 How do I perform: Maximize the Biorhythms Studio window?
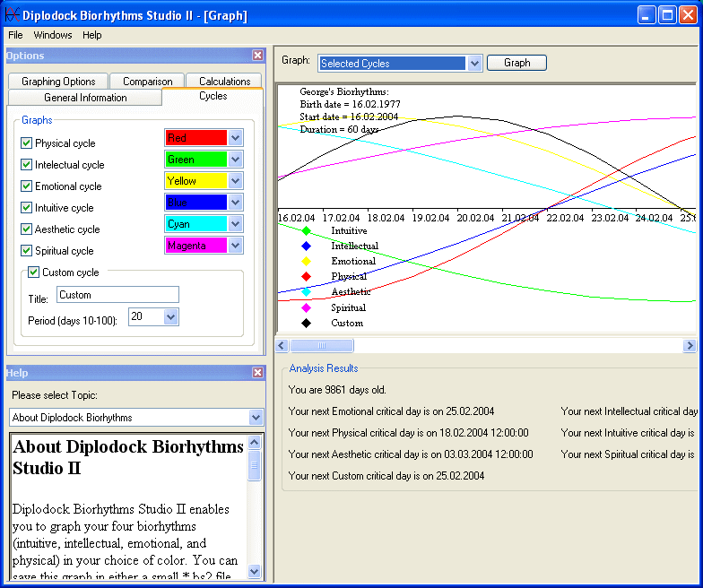click(667, 15)
